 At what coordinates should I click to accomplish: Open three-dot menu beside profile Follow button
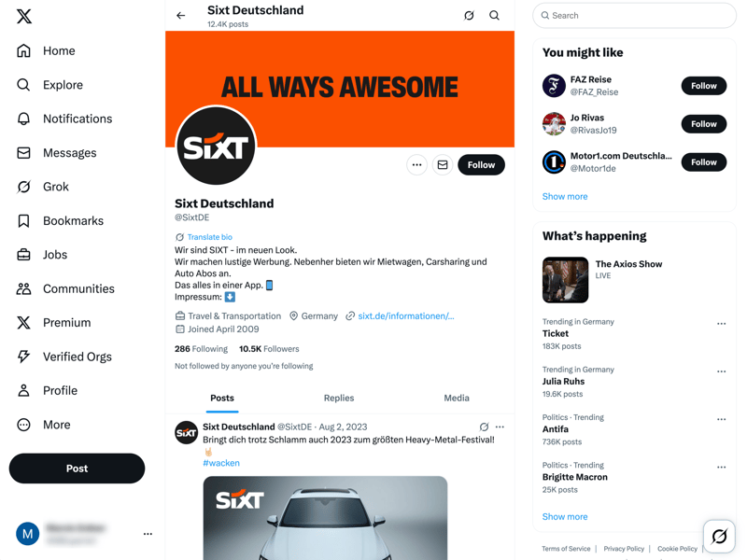click(x=416, y=165)
